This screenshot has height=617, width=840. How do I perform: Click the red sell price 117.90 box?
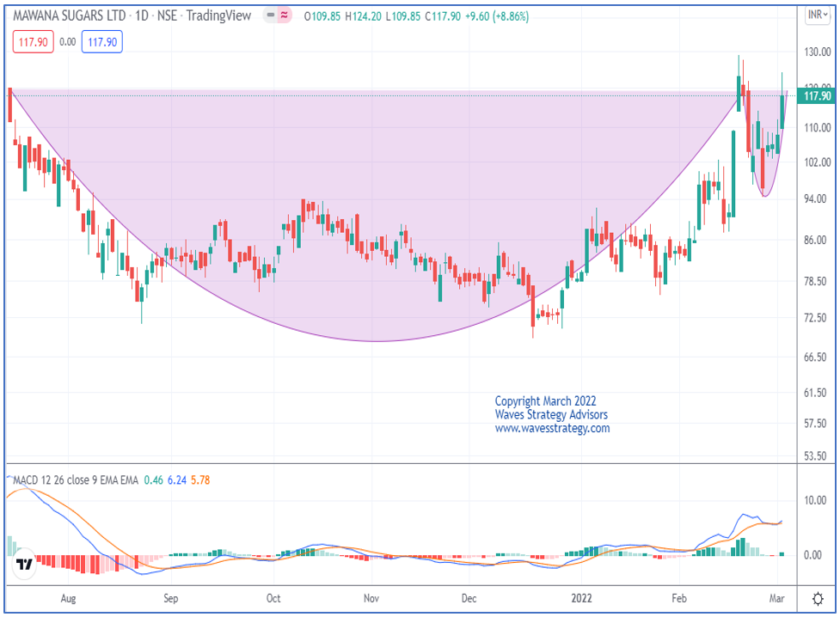click(x=34, y=42)
